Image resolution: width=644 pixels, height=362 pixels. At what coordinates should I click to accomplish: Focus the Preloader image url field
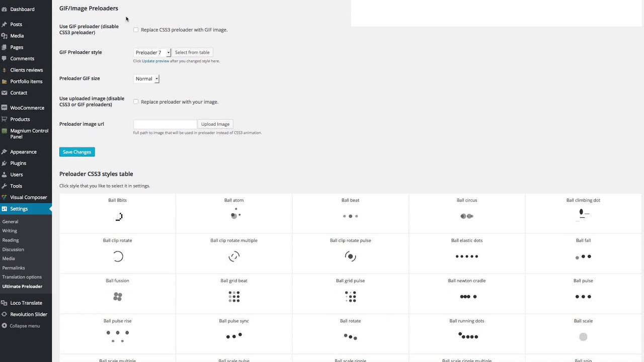tap(165, 124)
